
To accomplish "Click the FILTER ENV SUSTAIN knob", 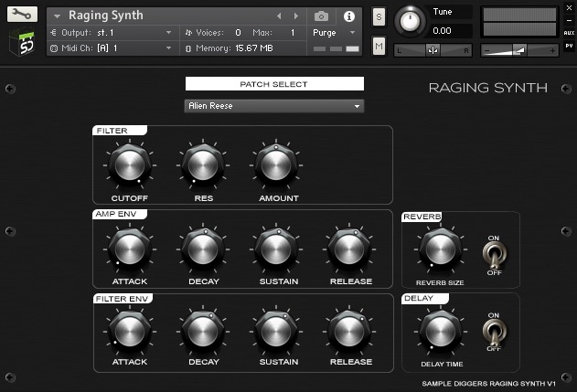I will point(276,332).
